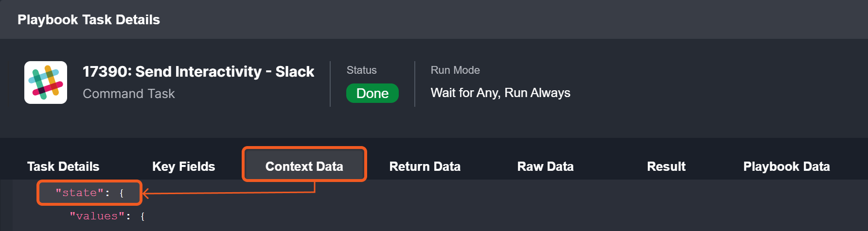Viewport: 868px width, 231px height.
Task: Open the Key Fields tab
Action: click(x=183, y=166)
